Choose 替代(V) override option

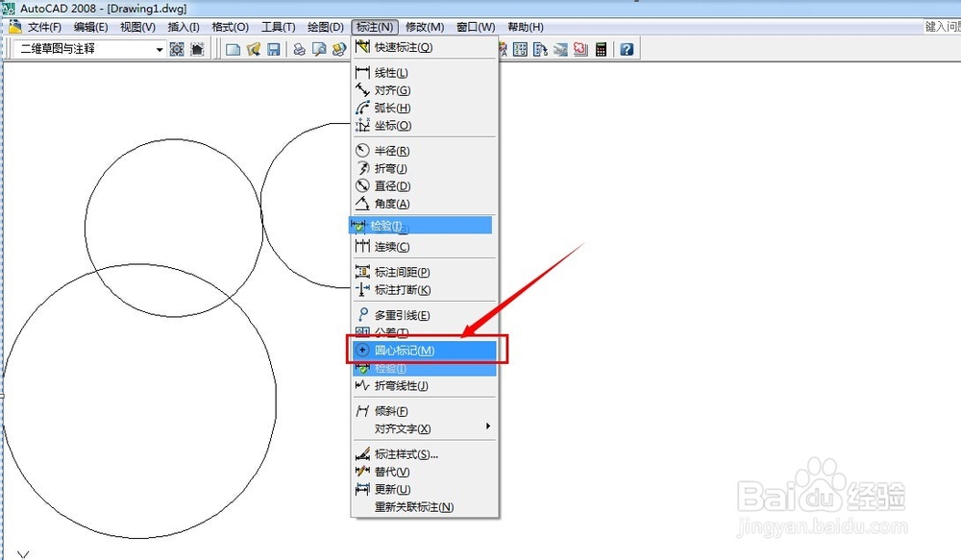(424, 473)
